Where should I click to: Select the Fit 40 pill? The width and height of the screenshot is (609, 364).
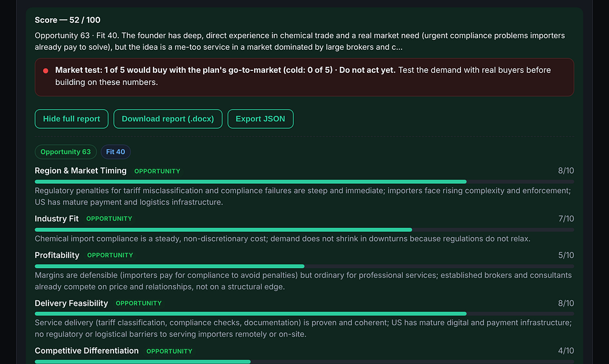coord(116,152)
